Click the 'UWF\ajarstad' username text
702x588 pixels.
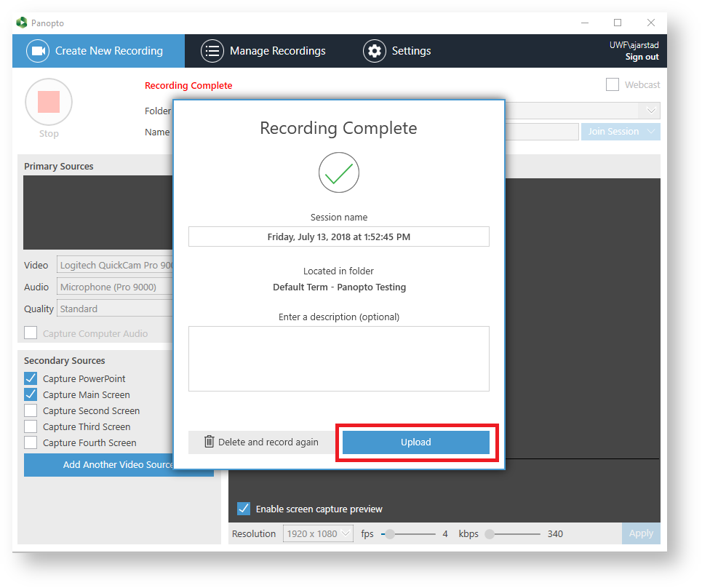634,45
